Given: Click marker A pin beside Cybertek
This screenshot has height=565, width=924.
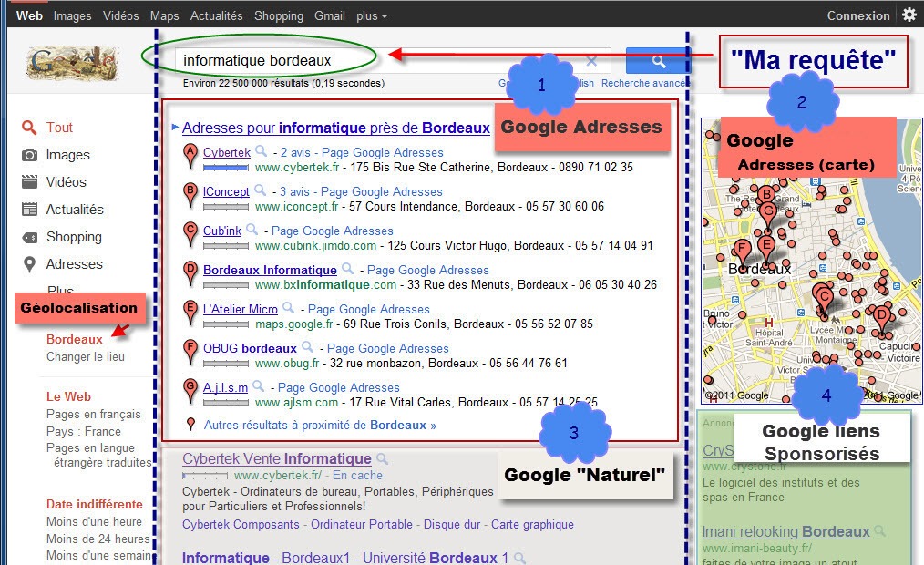Looking at the screenshot, I should [x=190, y=156].
